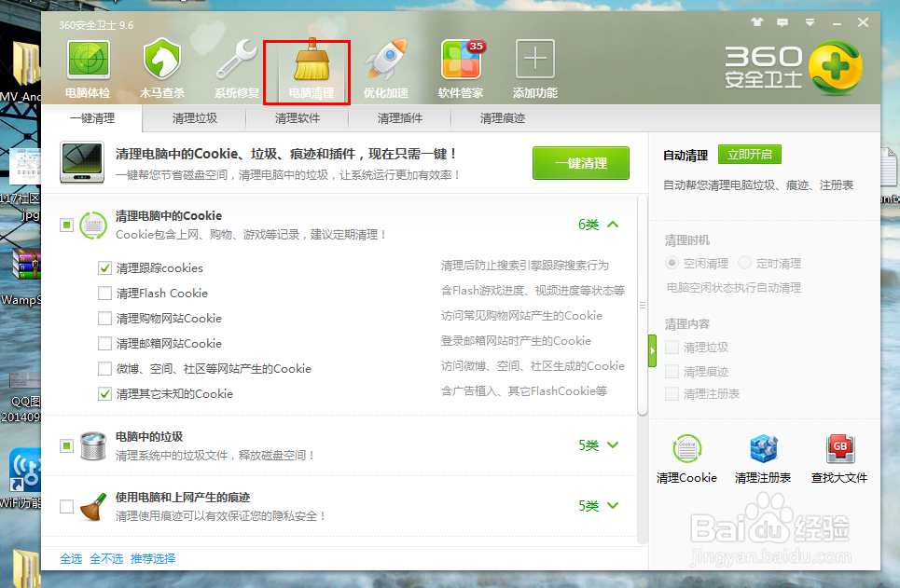Collapse the Cookie section 6类 chevron
This screenshot has width=900, height=588.
pyautogui.click(x=613, y=225)
